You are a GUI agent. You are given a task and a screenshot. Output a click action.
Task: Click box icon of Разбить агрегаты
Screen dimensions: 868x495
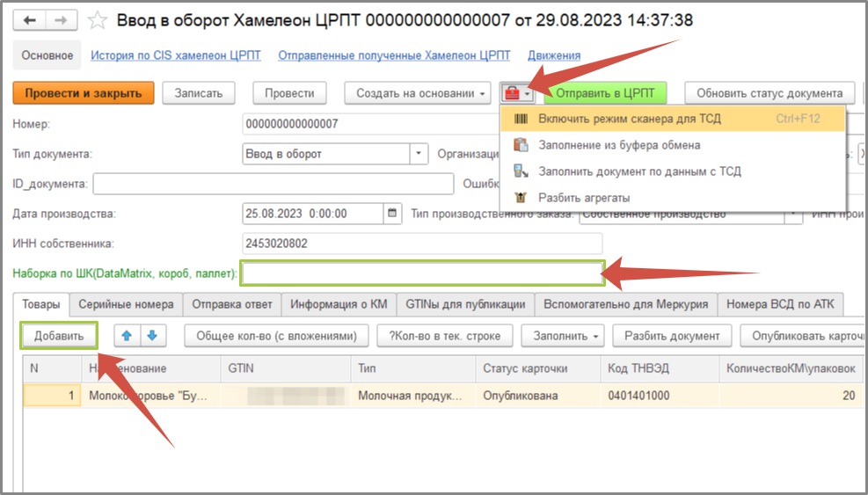tap(521, 197)
